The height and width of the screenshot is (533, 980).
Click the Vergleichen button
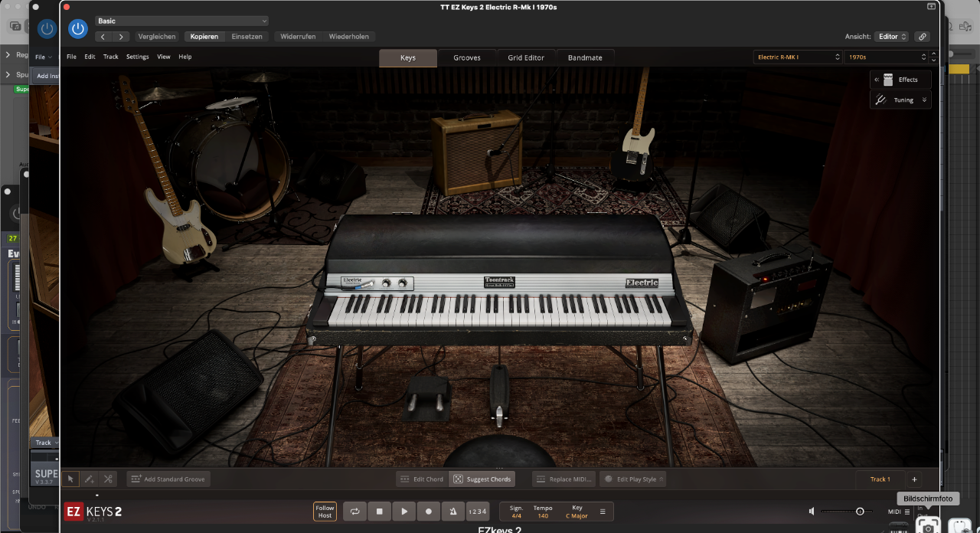click(157, 37)
